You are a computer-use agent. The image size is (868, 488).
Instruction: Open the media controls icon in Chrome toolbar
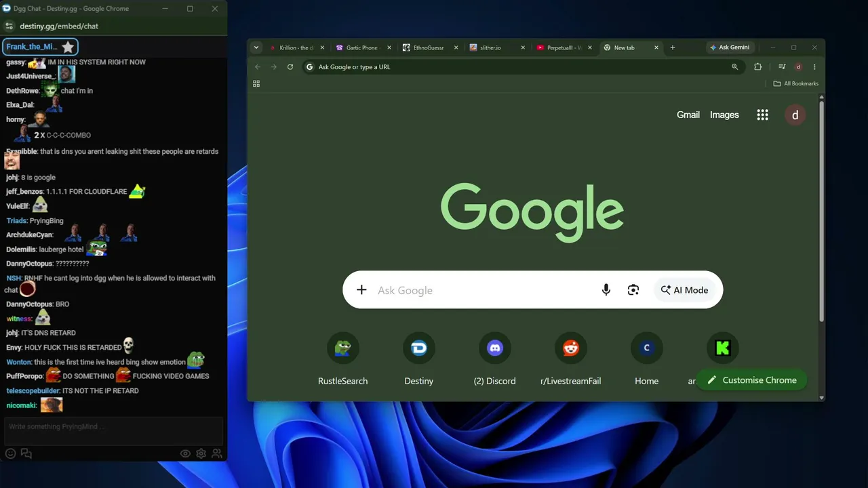point(782,67)
